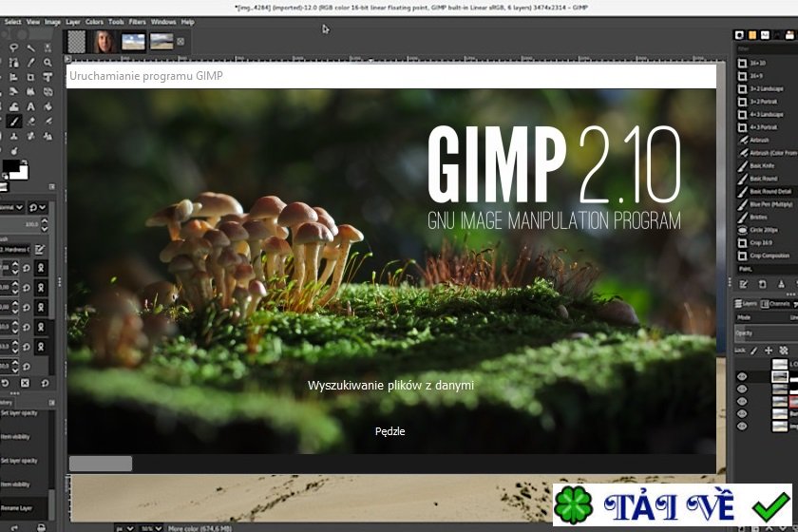
Task: Select the Paintbrush tool
Action: click(x=13, y=122)
